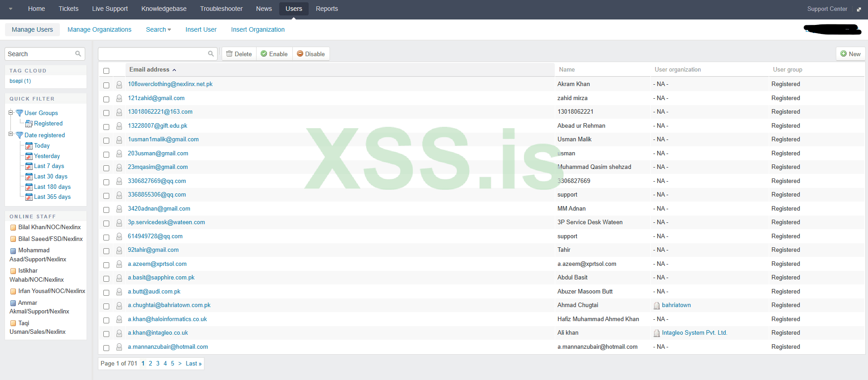Click the status icon for Taqi Usman/Sales/Nexlinx
This screenshot has height=380, width=868.
pyautogui.click(x=13, y=323)
